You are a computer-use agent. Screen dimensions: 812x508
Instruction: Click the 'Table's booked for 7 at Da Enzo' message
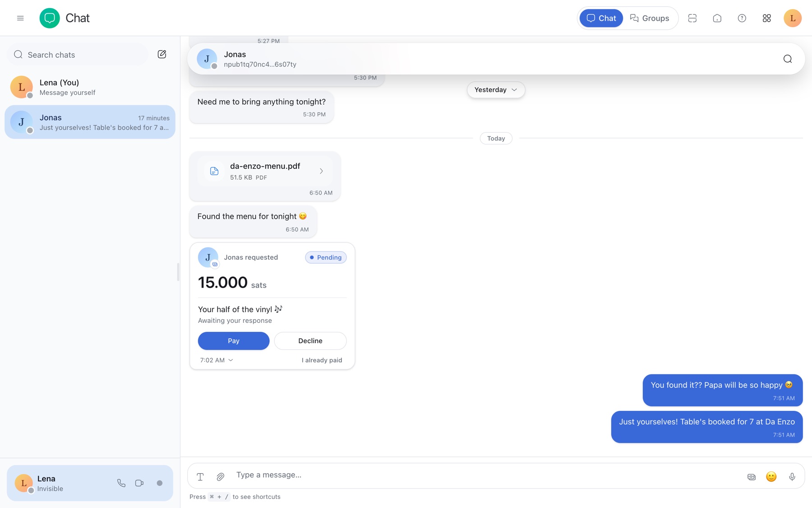(707, 427)
